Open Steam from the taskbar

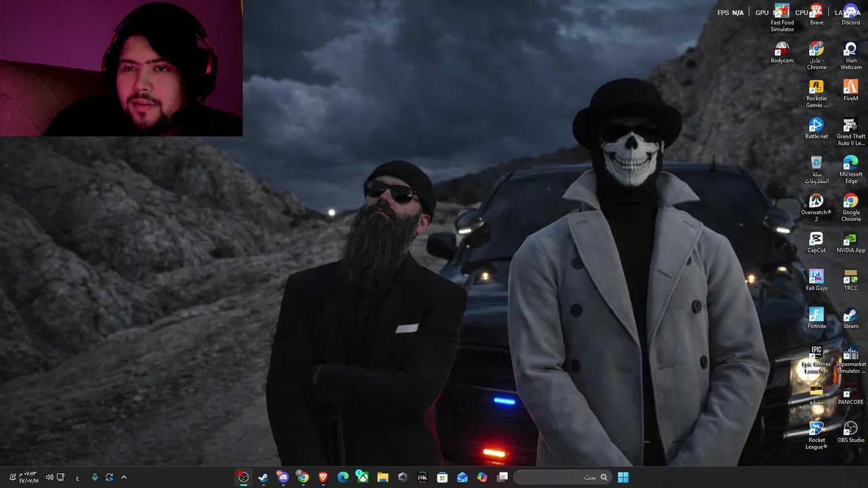(x=263, y=477)
